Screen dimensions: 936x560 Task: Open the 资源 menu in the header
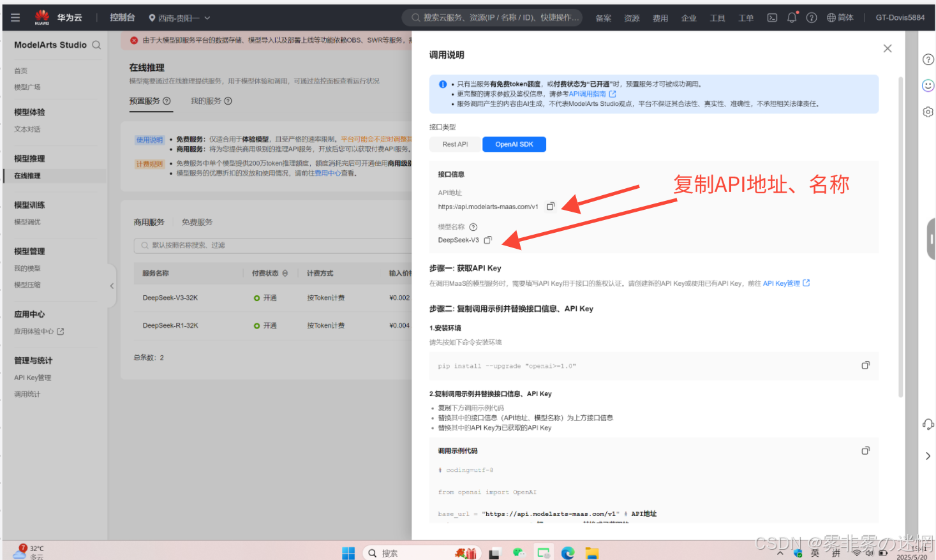tap(632, 18)
